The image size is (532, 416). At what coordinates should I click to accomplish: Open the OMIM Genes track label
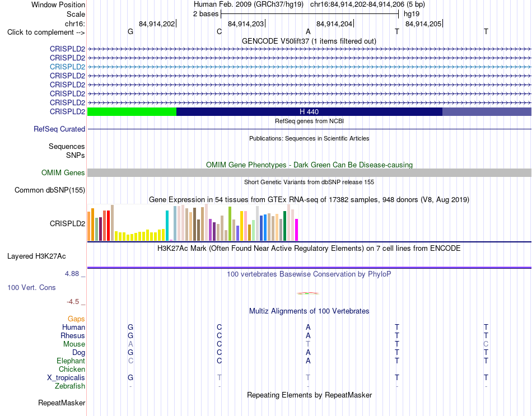(x=63, y=172)
